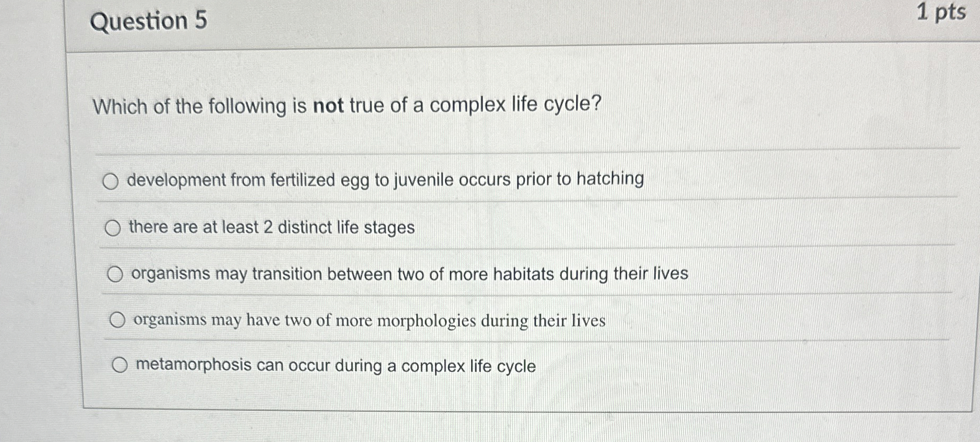Pick "organisms may have two of more morphologies during their lives"
The width and height of the screenshot is (980, 442).
(x=118, y=319)
